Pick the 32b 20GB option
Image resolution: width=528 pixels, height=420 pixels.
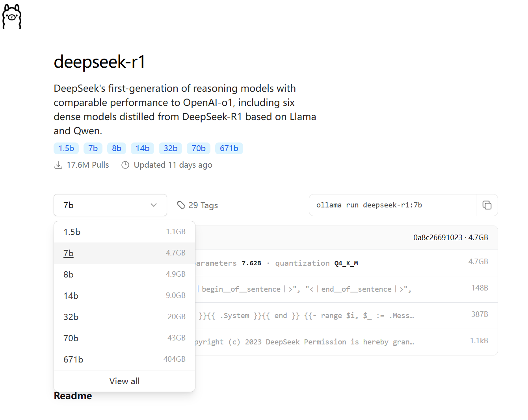[125, 317]
